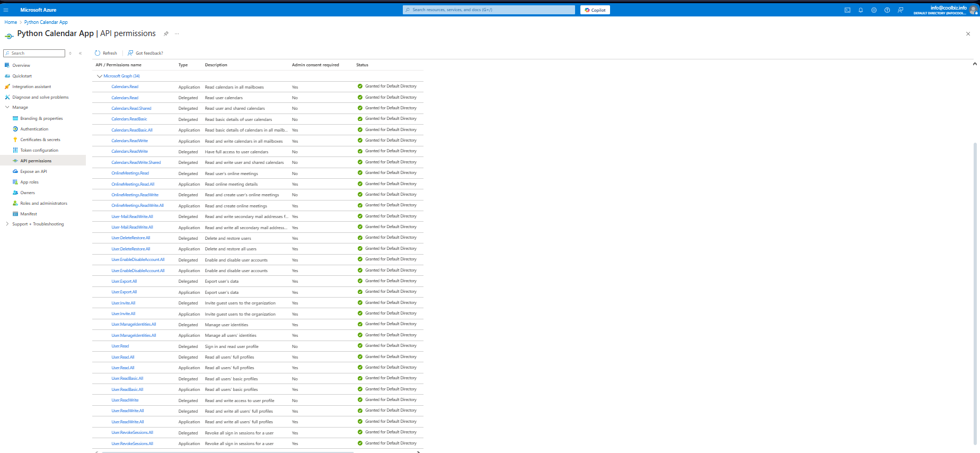This screenshot has height=453, width=980.
Task: Open Calendars.ReadBasic.All permission link
Action: [x=132, y=130]
